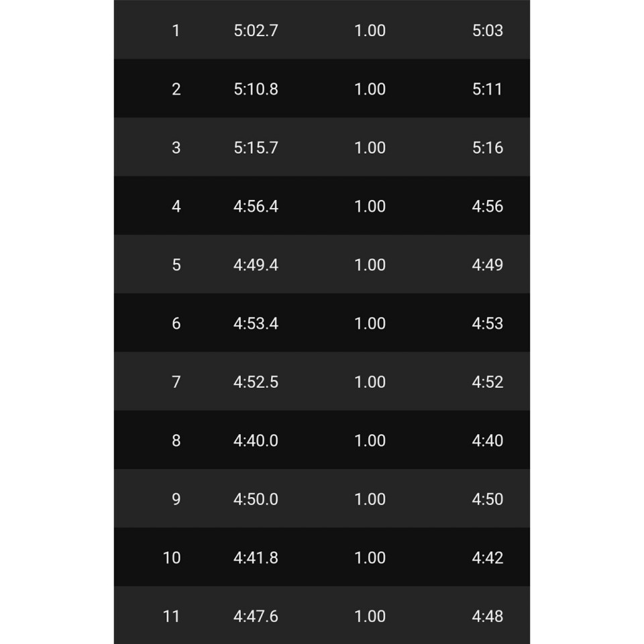The height and width of the screenshot is (644, 644).
Task: Select lap 7 pace 4:52
Action: 488,382
